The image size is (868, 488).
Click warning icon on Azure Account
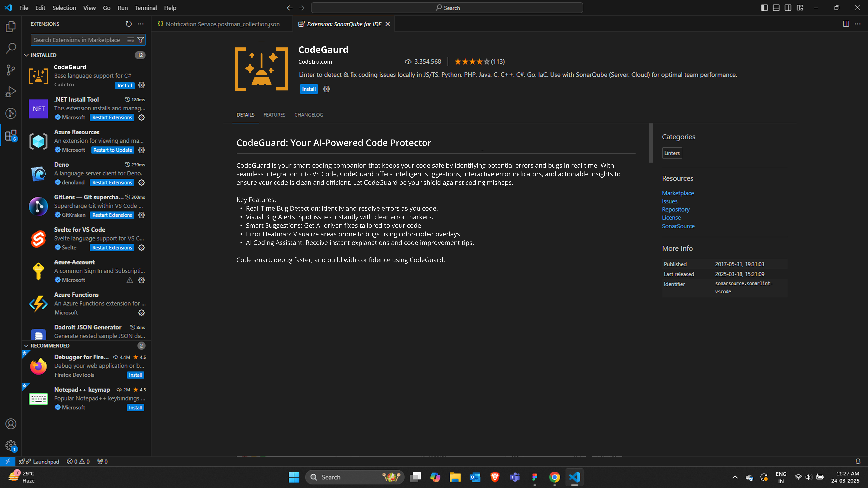click(x=130, y=280)
